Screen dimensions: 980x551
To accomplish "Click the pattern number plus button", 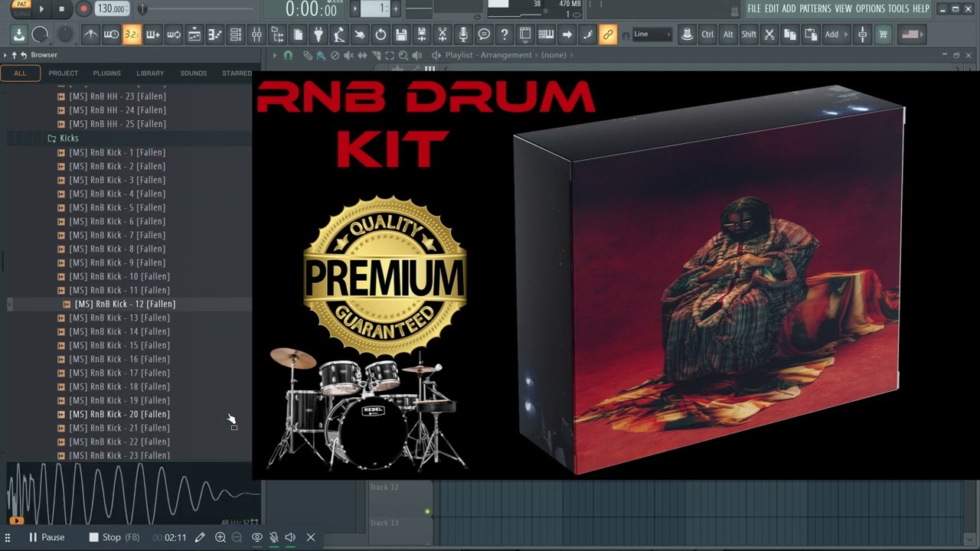I will pyautogui.click(x=395, y=8).
